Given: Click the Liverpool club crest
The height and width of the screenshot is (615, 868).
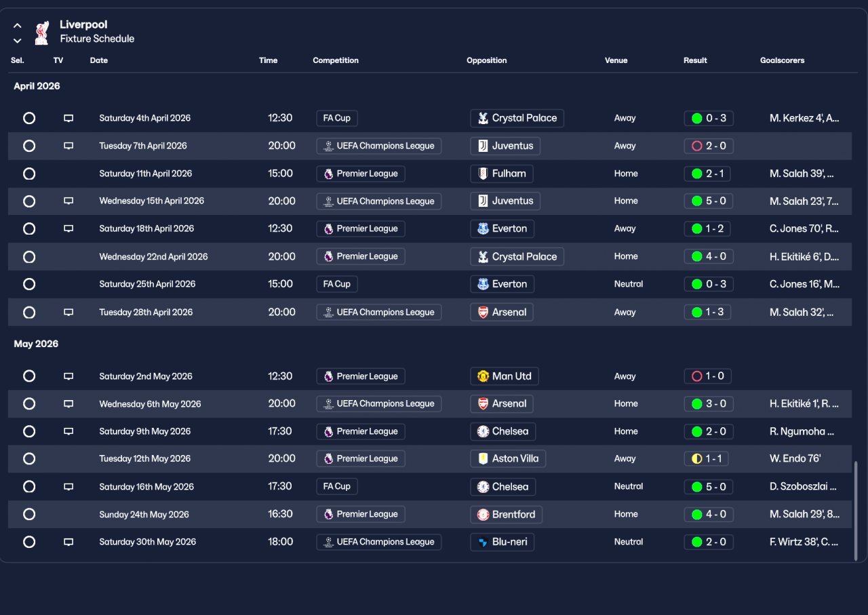Looking at the screenshot, I should click(41, 33).
